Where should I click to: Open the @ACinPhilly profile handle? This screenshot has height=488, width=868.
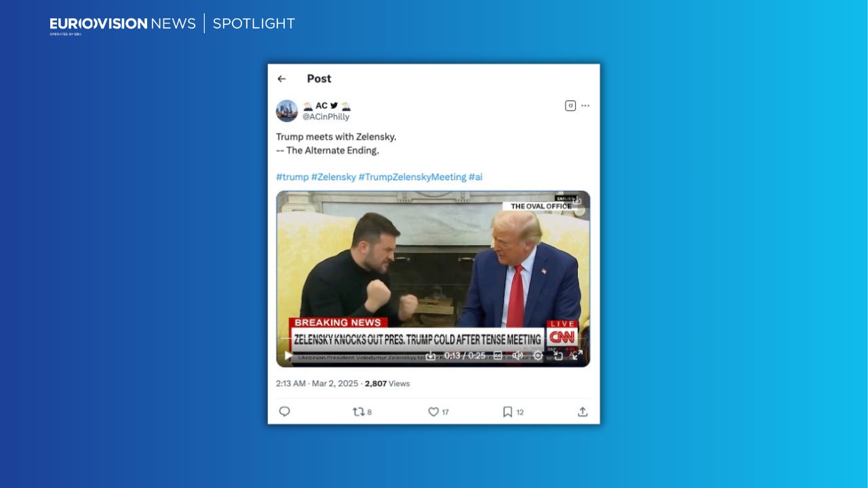coord(326,117)
